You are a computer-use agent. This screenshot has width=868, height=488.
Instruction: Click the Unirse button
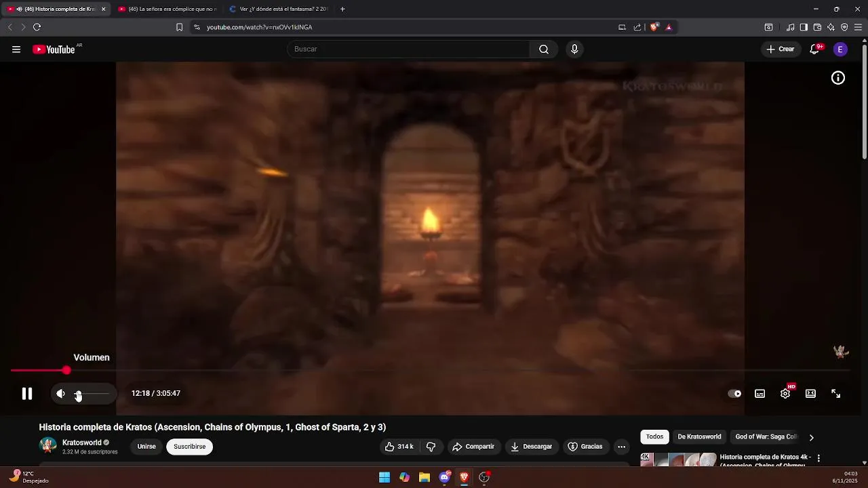click(146, 447)
